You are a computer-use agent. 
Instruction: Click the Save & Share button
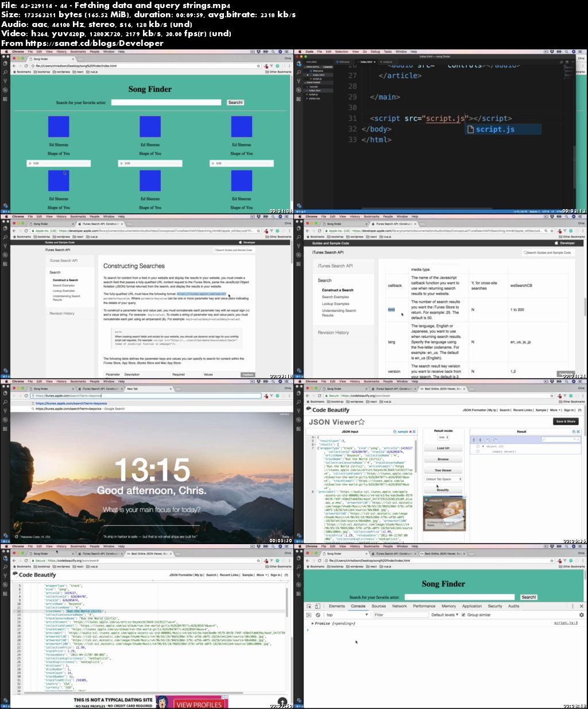coord(566,421)
